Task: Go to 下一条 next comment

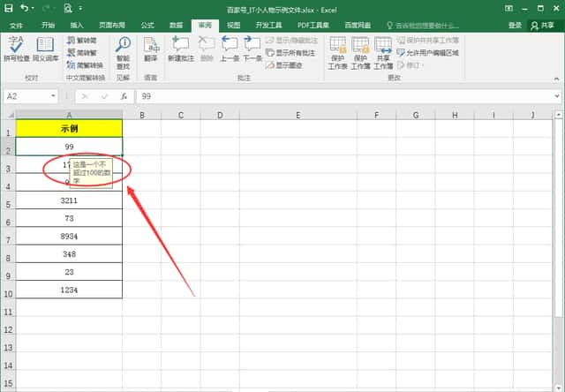Action: pyautogui.click(x=252, y=49)
